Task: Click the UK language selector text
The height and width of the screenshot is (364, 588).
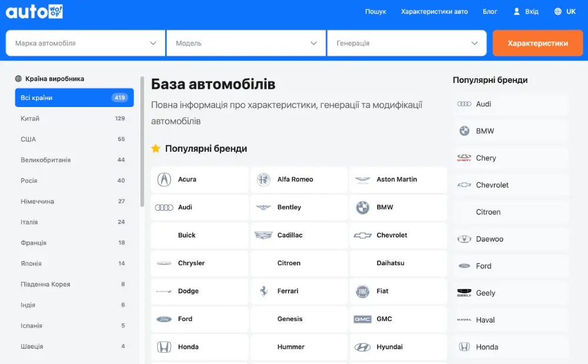Action: pos(571,12)
